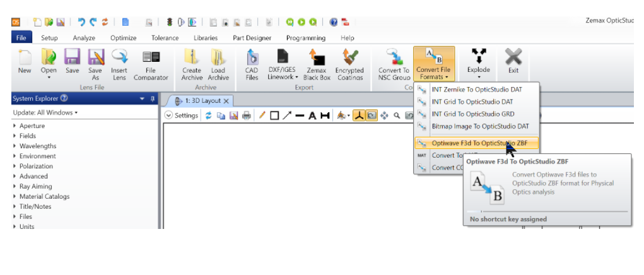The image size is (644, 275).
Task: Click the refresh icon in 3D Layout toolbar
Action: (x=209, y=116)
